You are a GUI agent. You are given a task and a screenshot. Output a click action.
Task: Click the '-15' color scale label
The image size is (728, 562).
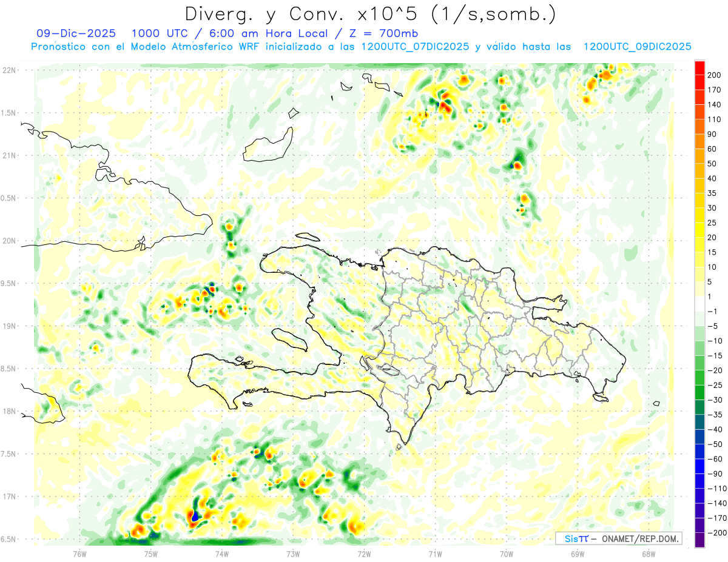[716, 355]
